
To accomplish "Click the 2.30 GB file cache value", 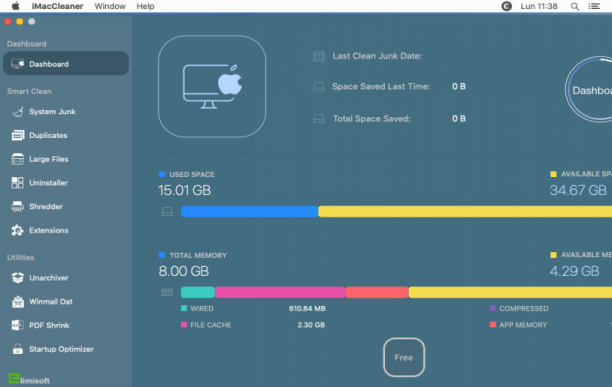I will pyautogui.click(x=311, y=325).
